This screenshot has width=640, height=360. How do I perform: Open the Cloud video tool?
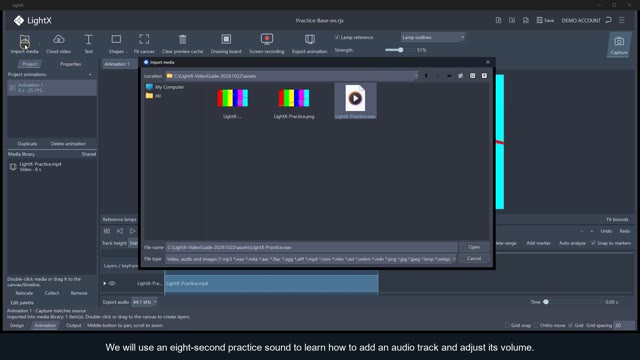click(x=58, y=44)
